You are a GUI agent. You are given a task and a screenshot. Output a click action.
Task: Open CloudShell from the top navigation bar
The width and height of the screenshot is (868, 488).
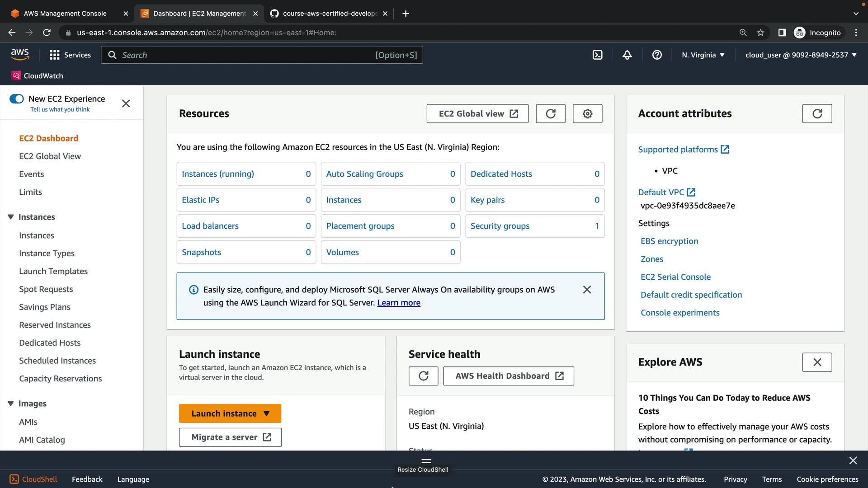point(597,55)
